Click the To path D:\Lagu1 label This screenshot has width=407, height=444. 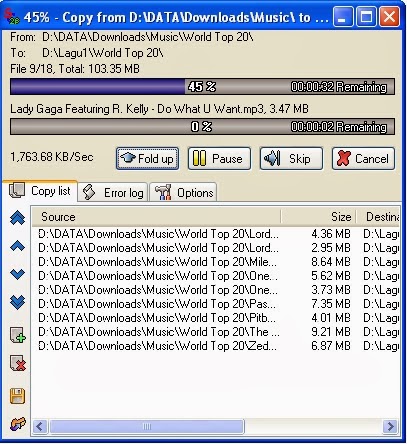click(x=87, y=53)
